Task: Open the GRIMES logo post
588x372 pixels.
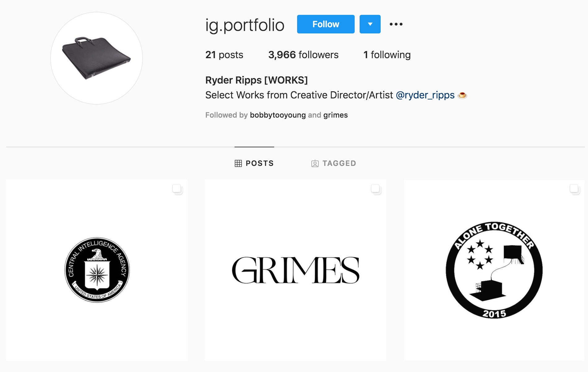Action: 295,270
